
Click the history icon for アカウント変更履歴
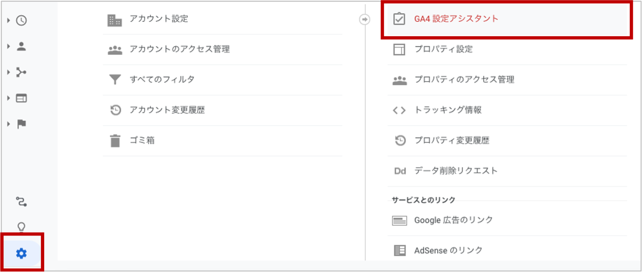pyautogui.click(x=115, y=110)
